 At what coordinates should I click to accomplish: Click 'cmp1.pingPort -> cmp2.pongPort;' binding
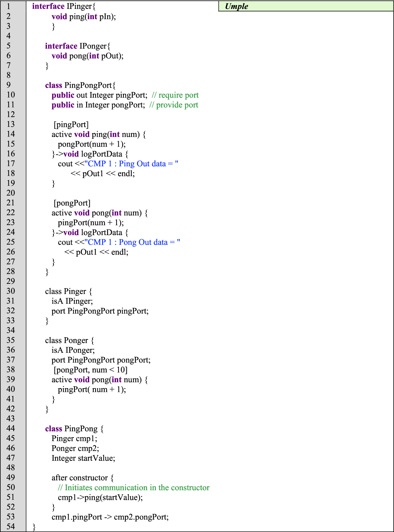point(110,517)
